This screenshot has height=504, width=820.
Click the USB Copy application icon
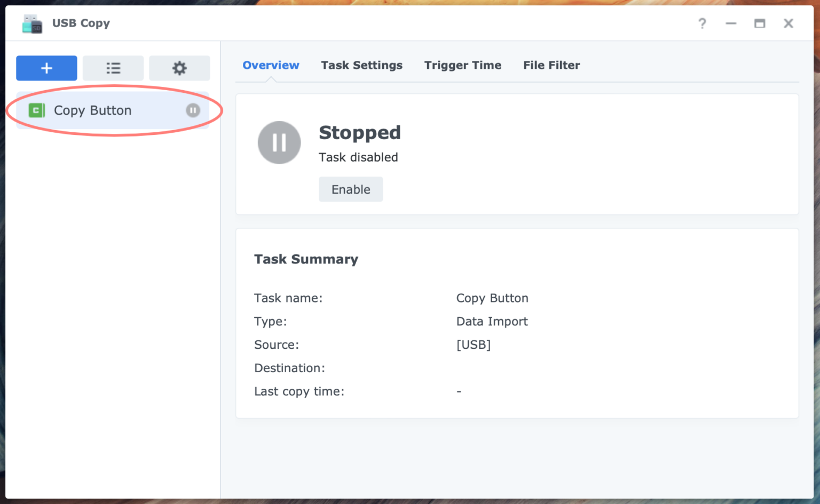pos(31,23)
